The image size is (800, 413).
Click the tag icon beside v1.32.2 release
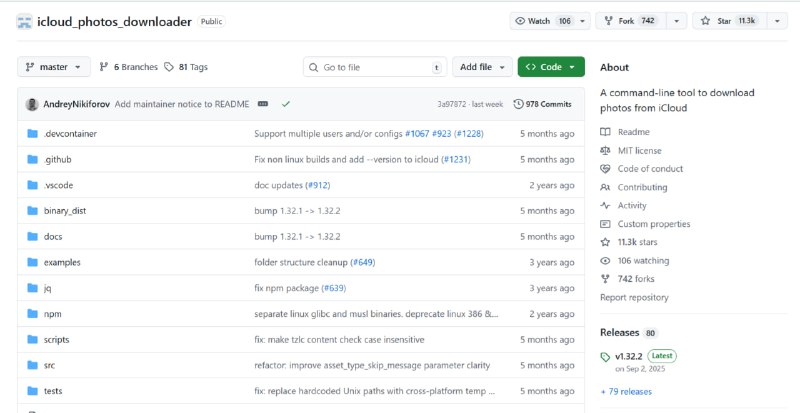tap(605, 357)
